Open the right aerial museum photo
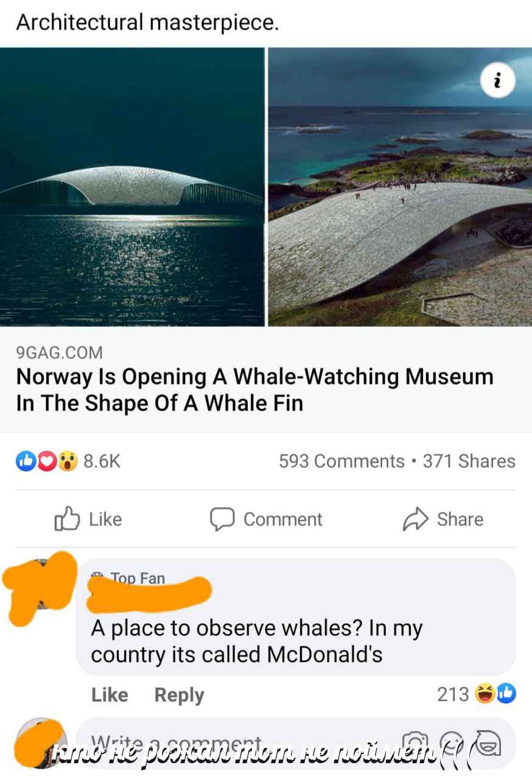 [400, 187]
